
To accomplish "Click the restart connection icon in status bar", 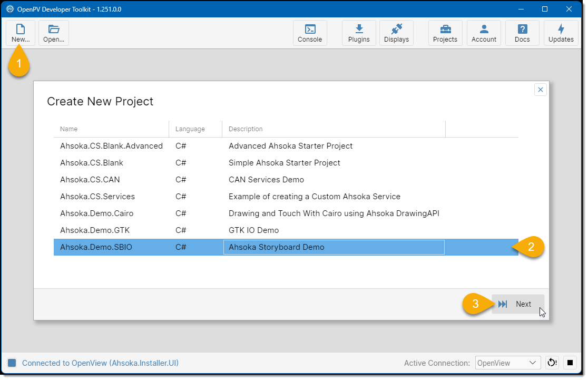I will (552, 363).
